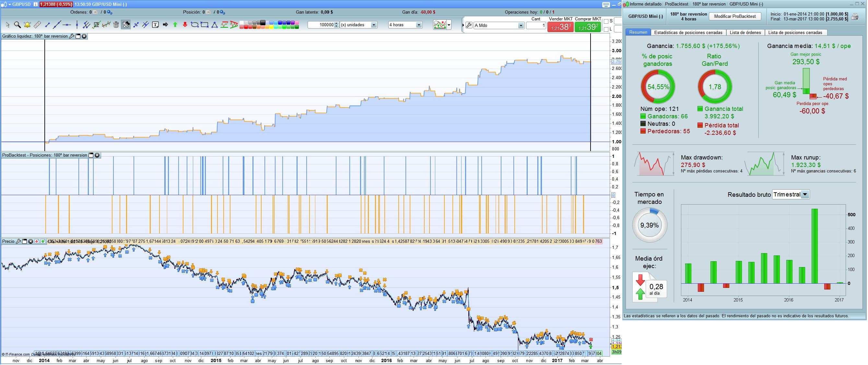Click the Max runup 1.923,30 $ value
This screenshot has height=365, width=868.
click(x=806, y=165)
